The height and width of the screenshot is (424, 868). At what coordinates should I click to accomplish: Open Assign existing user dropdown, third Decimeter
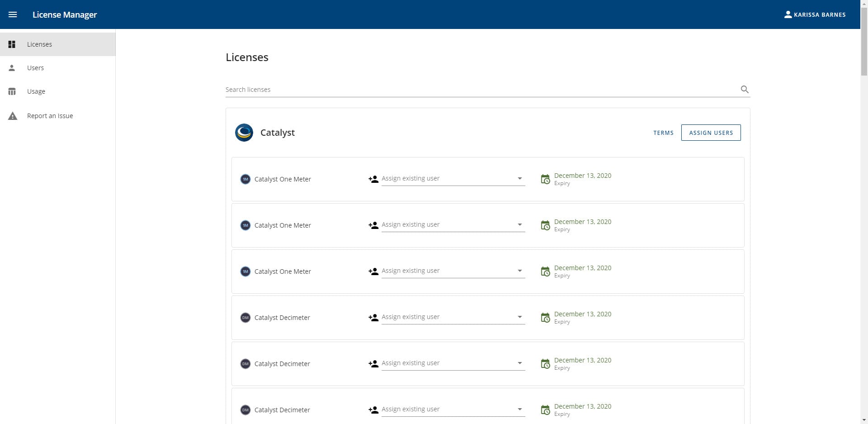pyautogui.click(x=453, y=409)
